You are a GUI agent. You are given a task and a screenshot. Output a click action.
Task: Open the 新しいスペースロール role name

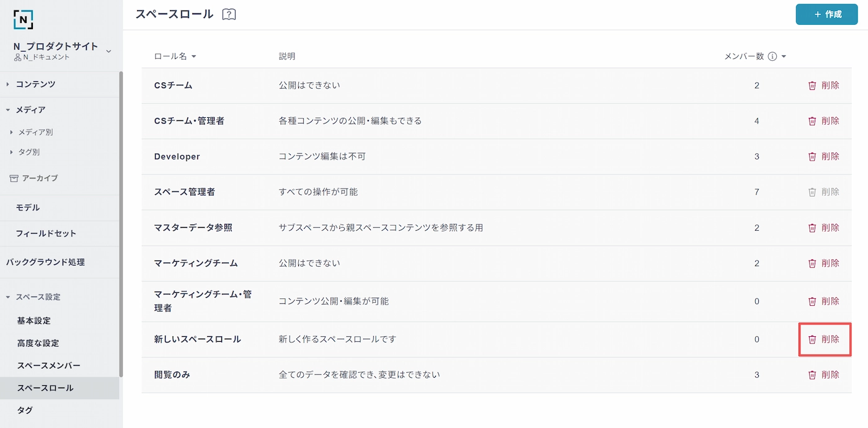point(198,339)
